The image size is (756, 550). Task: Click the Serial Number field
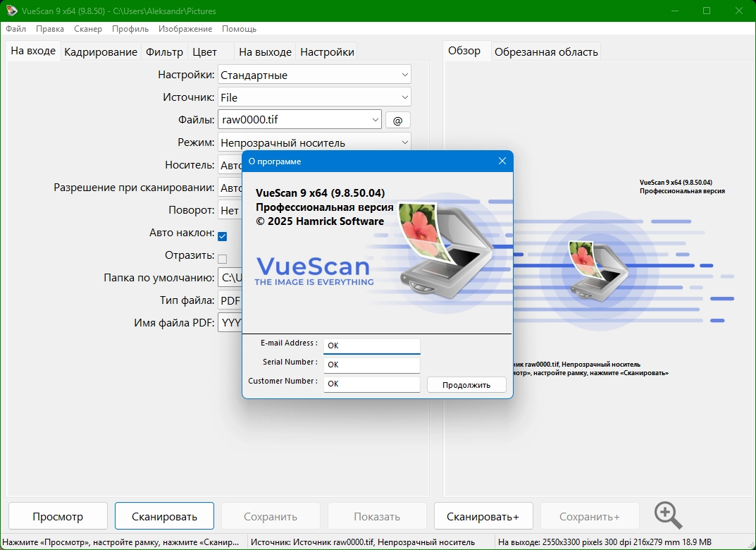coord(372,365)
